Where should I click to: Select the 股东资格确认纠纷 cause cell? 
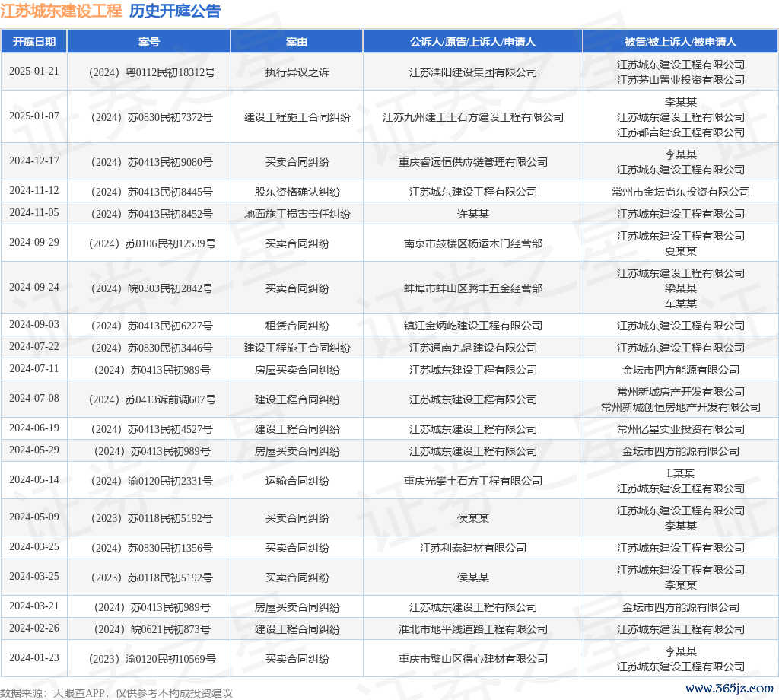297,192
